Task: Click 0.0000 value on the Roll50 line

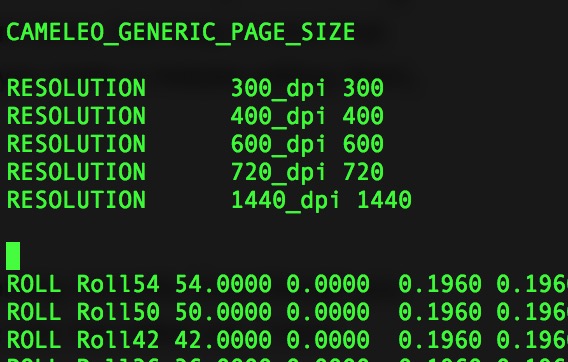Action: coord(328,312)
